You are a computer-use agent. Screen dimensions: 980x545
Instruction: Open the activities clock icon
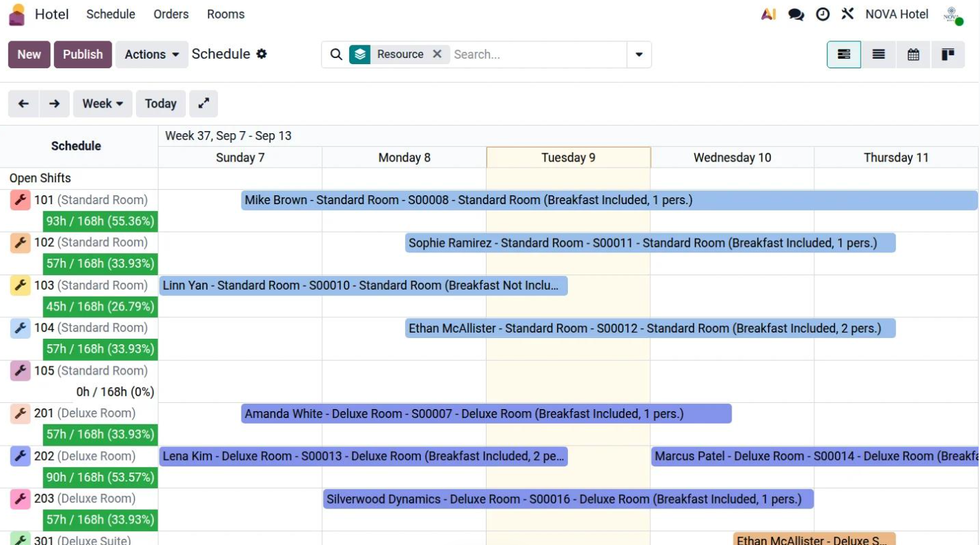click(823, 14)
